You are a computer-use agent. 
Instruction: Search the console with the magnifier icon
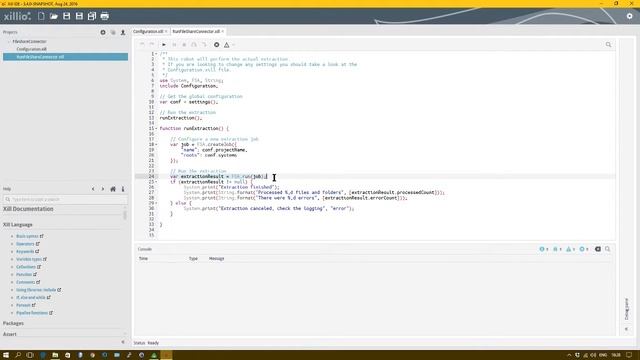608,249
